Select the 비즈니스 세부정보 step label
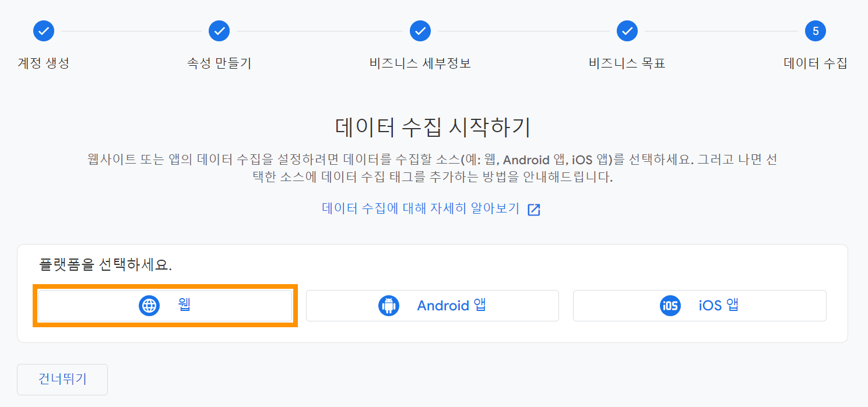The height and width of the screenshot is (407, 868). click(x=420, y=63)
